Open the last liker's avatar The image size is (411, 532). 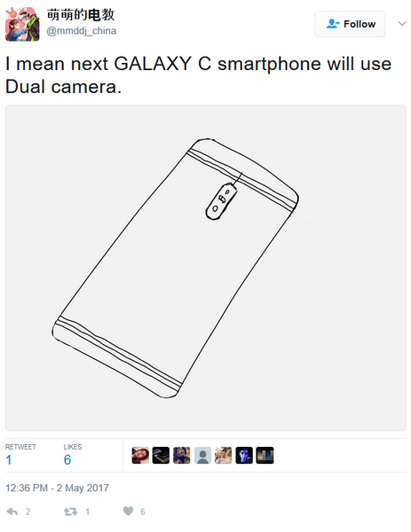[265, 456]
